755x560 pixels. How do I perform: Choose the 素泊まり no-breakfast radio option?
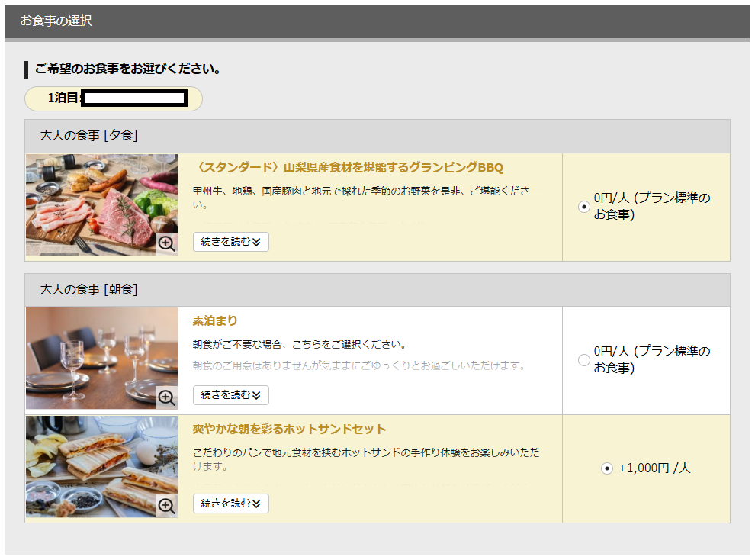click(x=584, y=360)
